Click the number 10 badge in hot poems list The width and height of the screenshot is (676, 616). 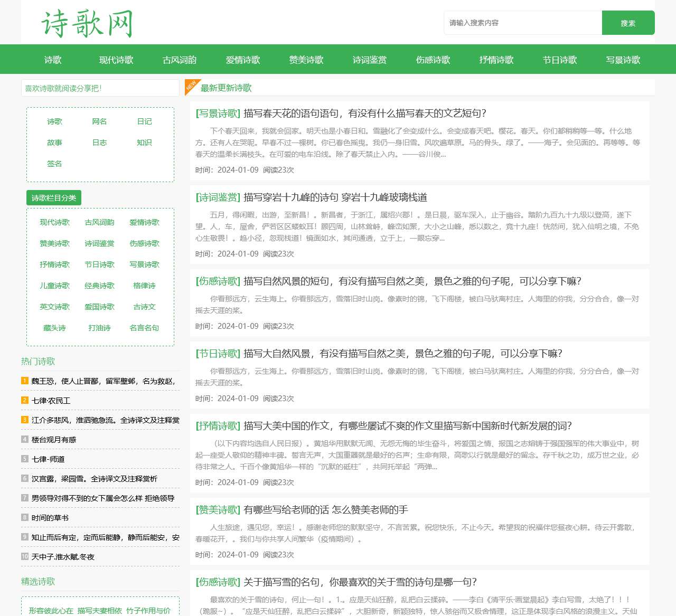point(24,556)
